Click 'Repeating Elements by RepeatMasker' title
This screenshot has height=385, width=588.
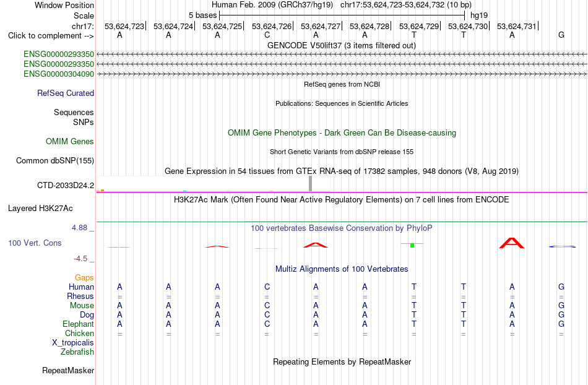[342, 361]
